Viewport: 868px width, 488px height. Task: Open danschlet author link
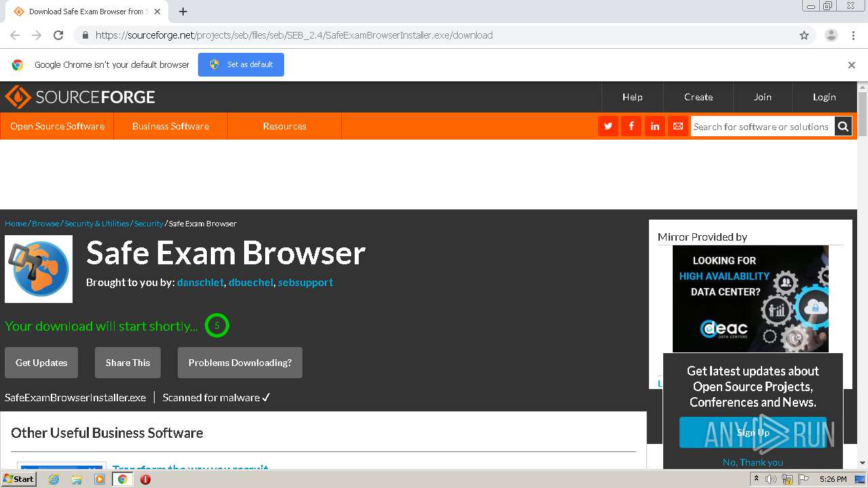200,282
